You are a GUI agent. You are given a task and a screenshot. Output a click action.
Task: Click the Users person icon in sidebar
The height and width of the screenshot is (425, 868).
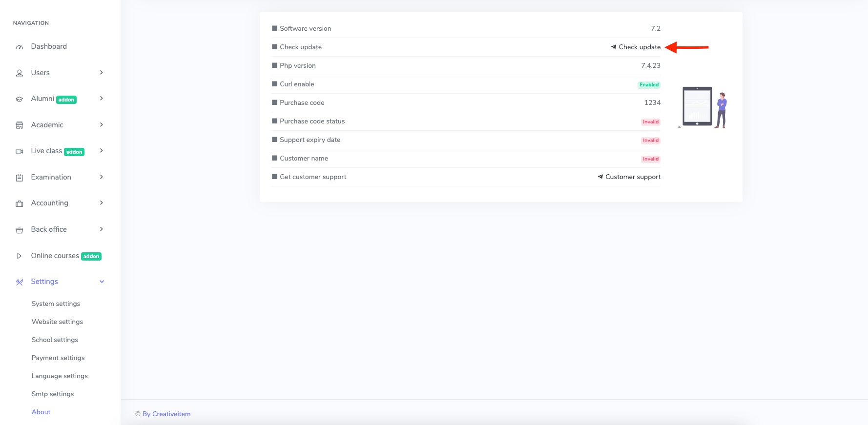[x=20, y=73]
